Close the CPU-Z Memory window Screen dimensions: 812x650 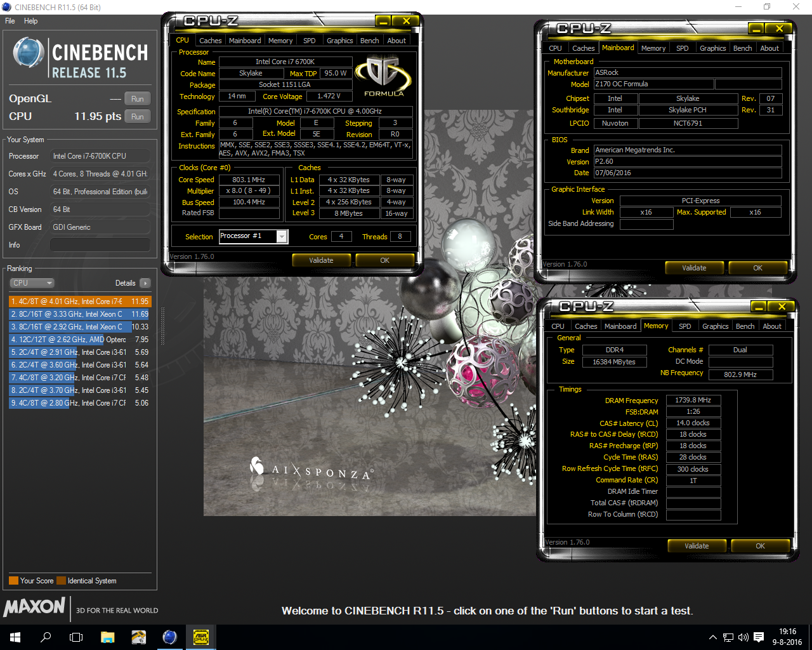[782, 307]
